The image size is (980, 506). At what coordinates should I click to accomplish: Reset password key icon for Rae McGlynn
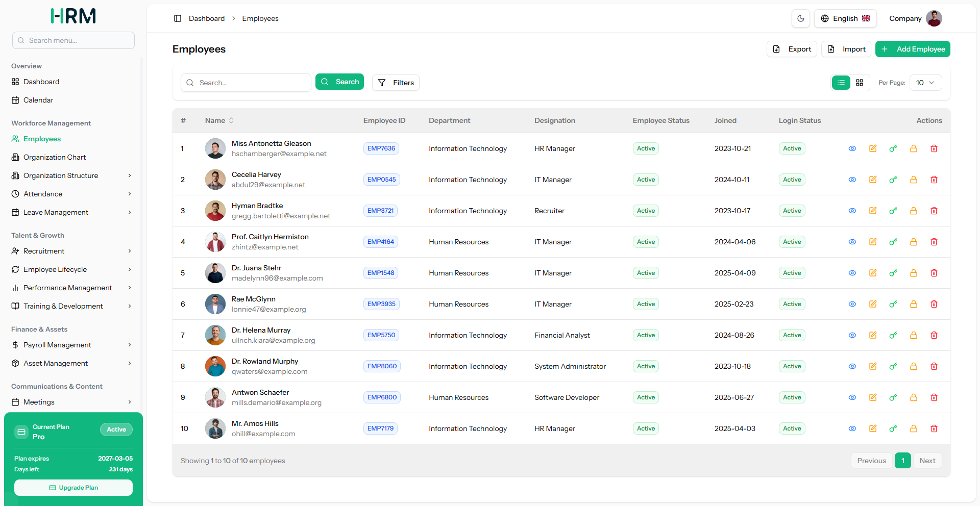coord(893,304)
